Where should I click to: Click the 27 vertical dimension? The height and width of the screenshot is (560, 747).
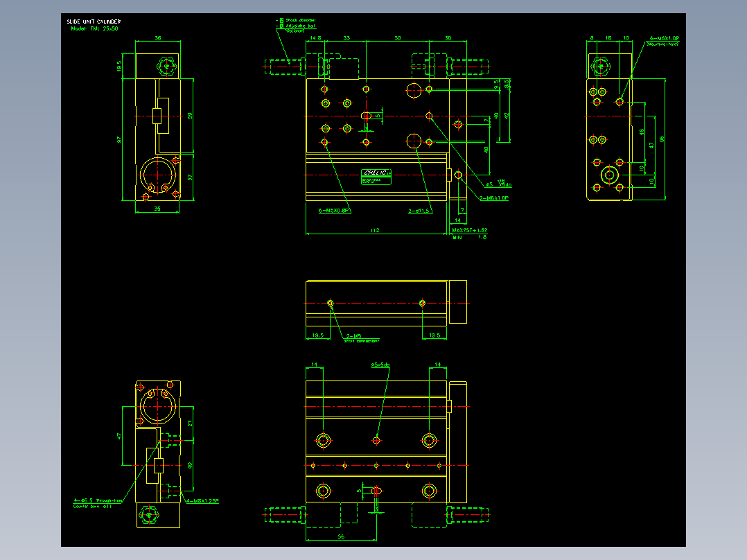tap(190, 423)
